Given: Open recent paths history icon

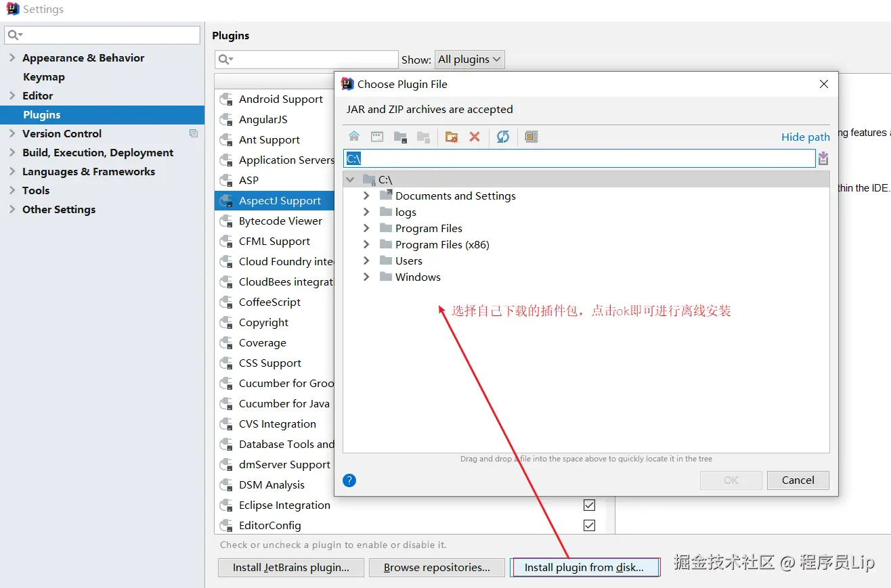Looking at the screenshot, I should coord(823,158).
